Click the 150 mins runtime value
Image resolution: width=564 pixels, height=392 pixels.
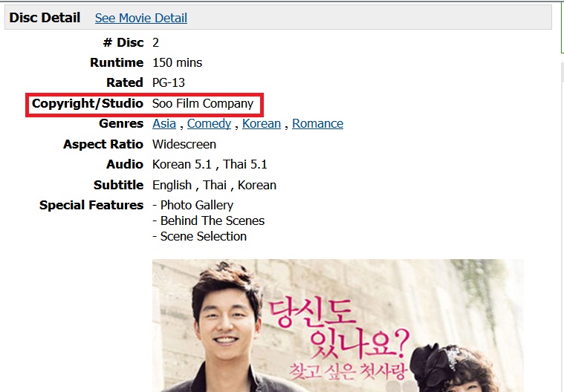(x=178, y=62)
